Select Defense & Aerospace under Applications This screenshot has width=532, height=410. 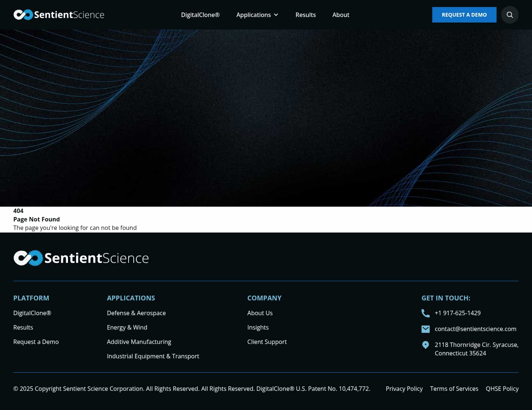click(x=136, y=313)
